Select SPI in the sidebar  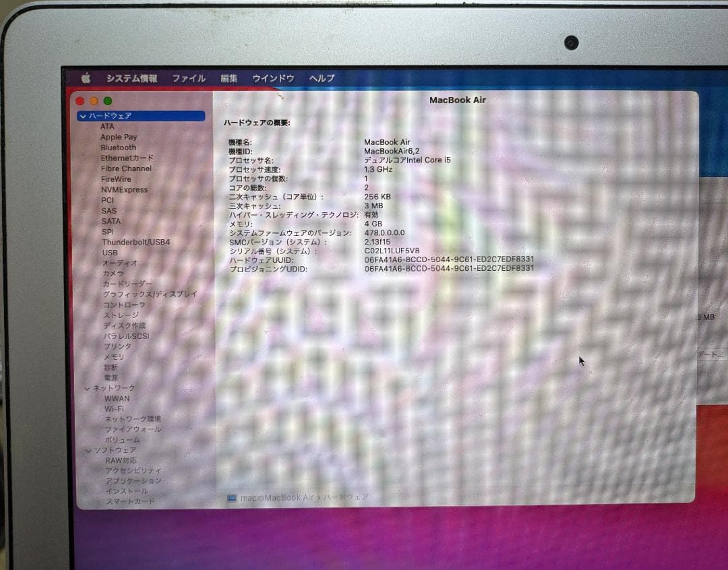(x=108, y=232)
